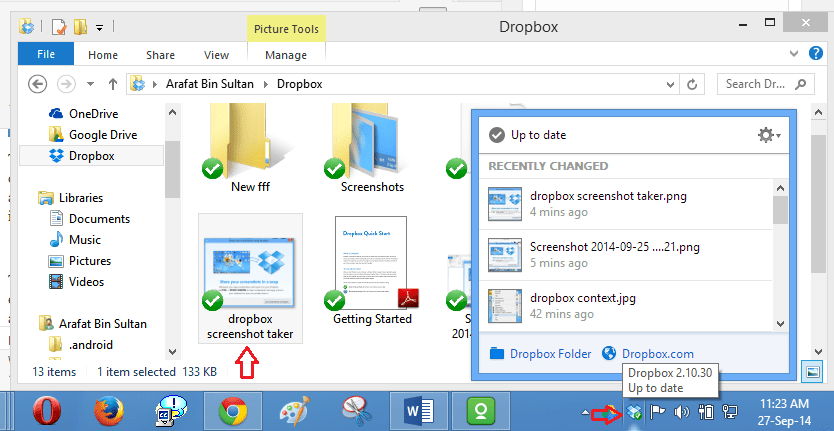Viewport: 834px width, 431px height.
Task: Refresh the Dropbox folder view
Action: pos(692,84)
